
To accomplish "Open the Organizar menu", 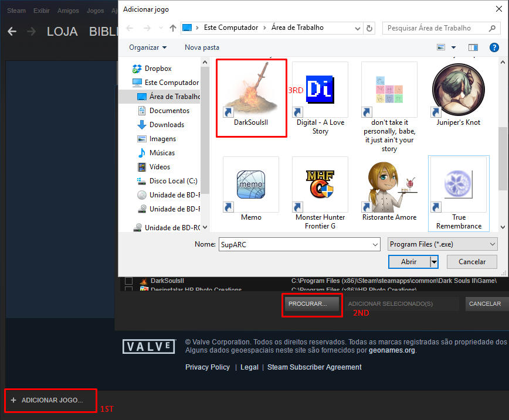I will point(148,47).
